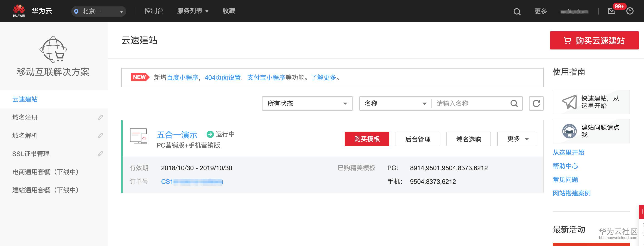
Task: Open the messages mail icon
Action: tap(612, 11)
